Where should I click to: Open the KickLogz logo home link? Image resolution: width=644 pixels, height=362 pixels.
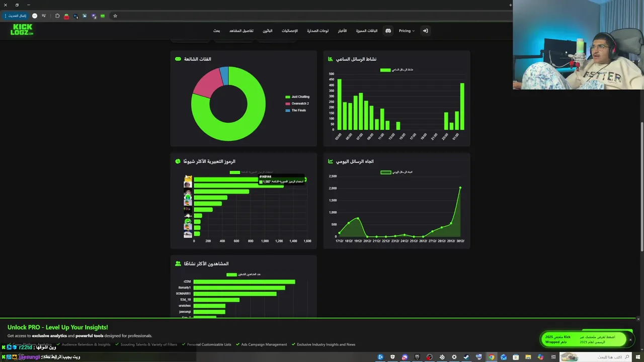click(22, 30)
